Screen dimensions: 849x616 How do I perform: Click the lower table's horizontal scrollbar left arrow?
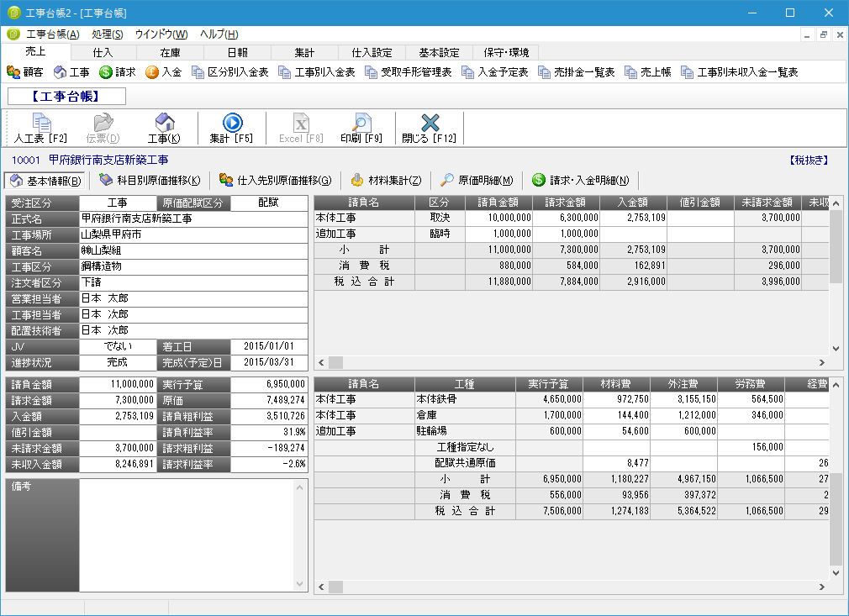[321, 587]
